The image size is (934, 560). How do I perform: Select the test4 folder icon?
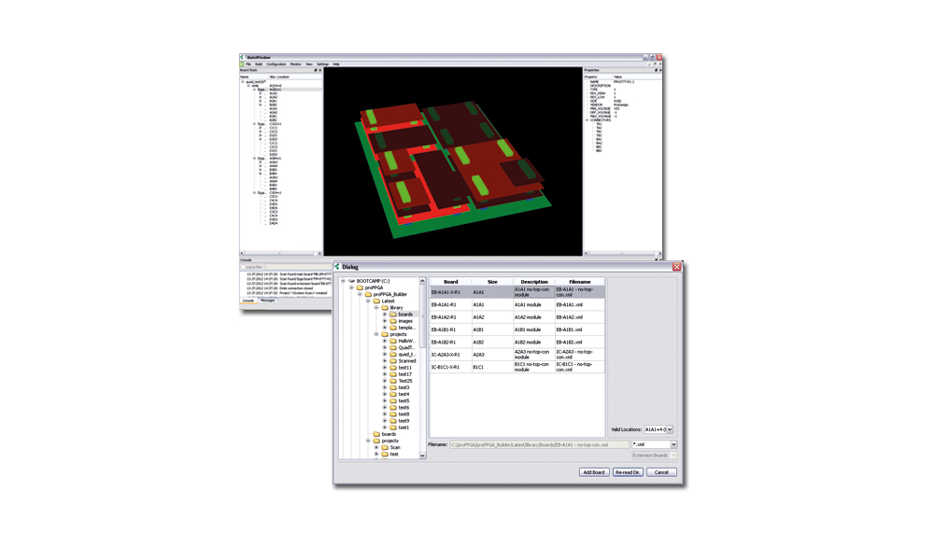(x=393, y=394)
